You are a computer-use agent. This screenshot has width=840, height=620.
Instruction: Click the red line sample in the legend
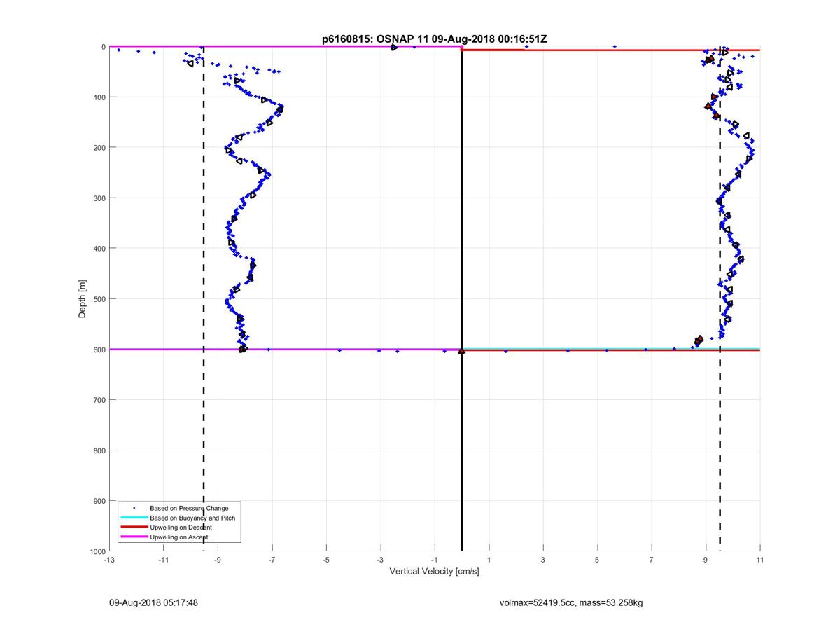point(134,528)
